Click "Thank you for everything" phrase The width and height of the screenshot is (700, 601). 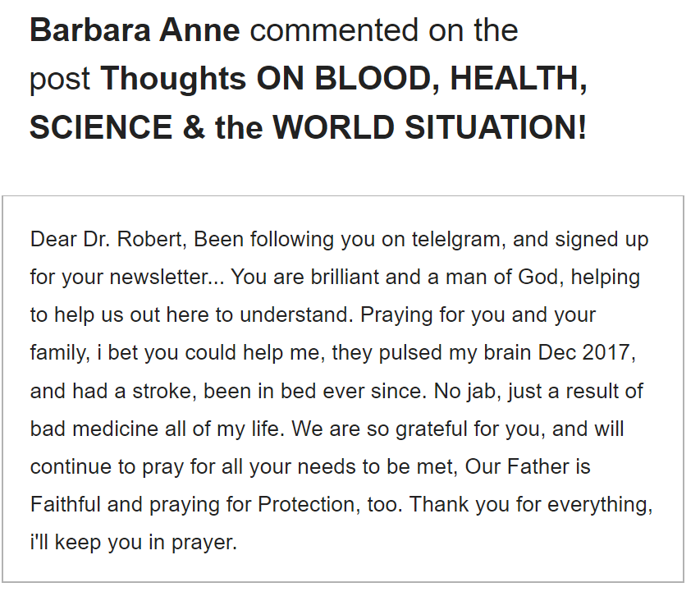pos(529,504)
